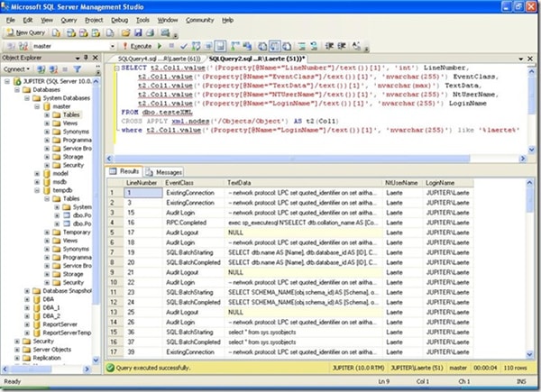Image resolution: width=541 pixels, height=392 pixels.
Task: Click the Open File folder icon
Action: coord(125,32)
